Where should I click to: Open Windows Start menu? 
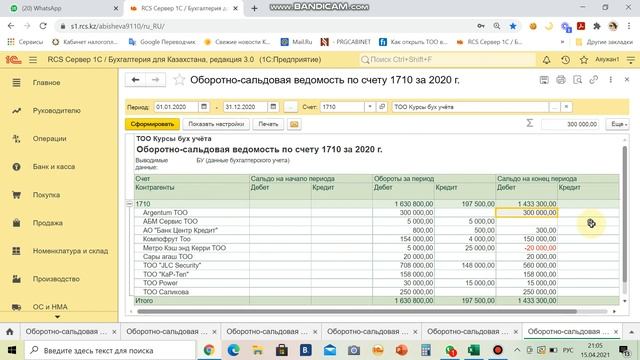pyautogui.click(x=11, y=350)
